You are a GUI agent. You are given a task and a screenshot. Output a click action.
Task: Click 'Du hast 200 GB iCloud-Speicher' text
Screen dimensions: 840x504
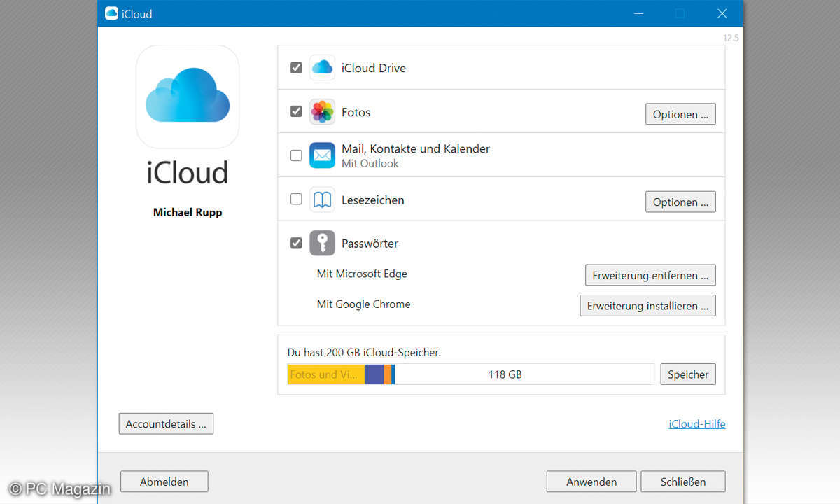point(364,352)
